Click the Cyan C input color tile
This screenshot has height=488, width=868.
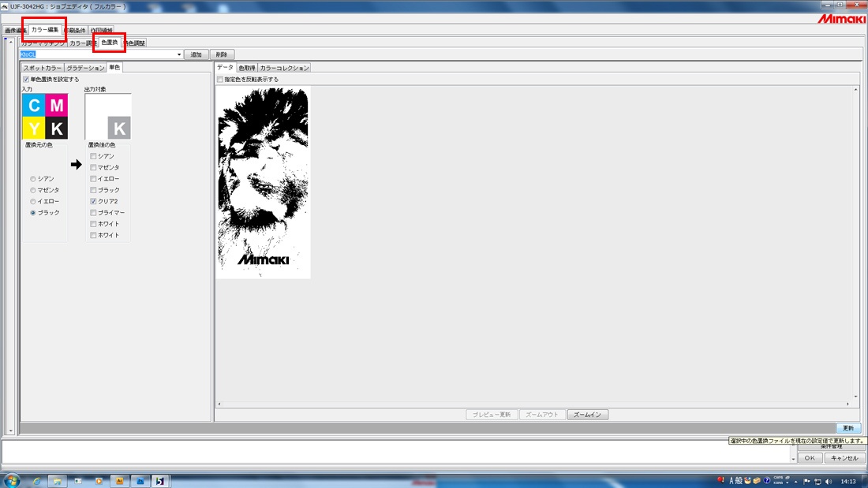[33, 105]
